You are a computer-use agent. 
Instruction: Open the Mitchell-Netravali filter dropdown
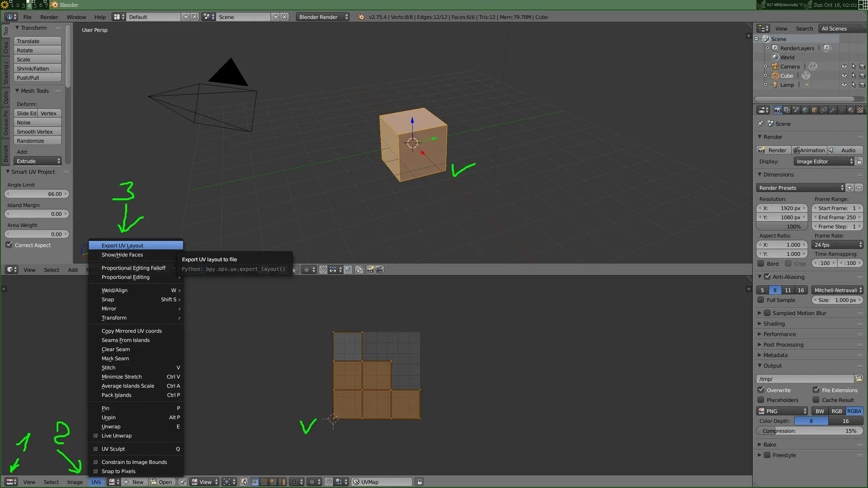837,290
